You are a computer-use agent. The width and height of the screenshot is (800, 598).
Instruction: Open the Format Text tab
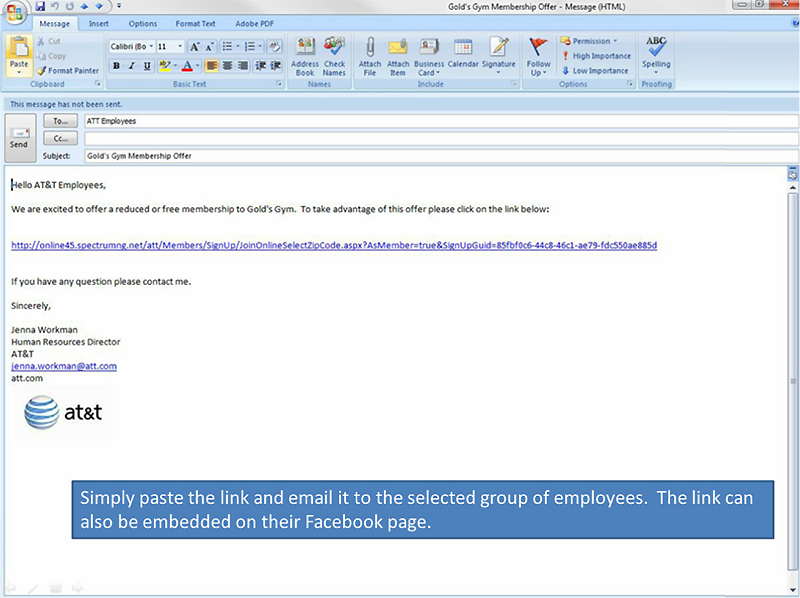195,23
